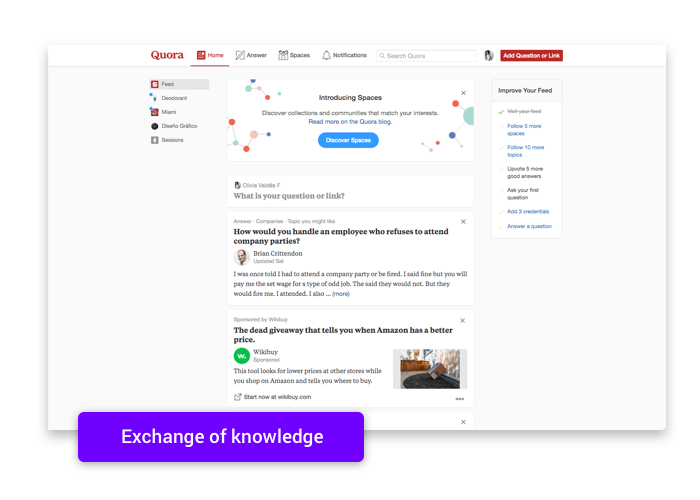Hide the company parties question card

click(x=463, y=221)
